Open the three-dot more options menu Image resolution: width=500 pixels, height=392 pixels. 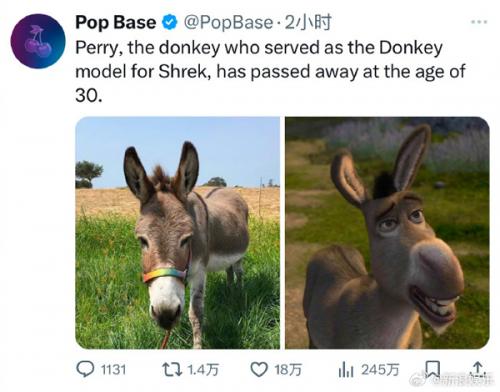tap(479, 22)
